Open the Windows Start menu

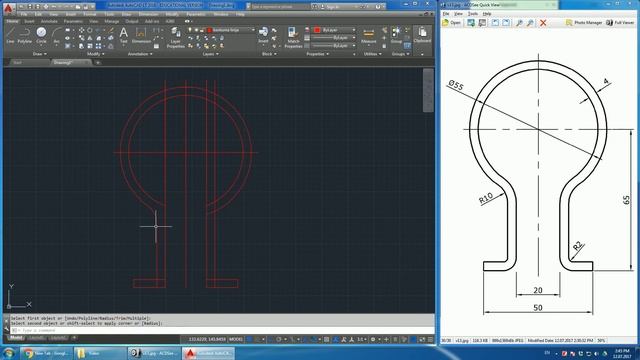pyautogui.click(x=8, y=353)
